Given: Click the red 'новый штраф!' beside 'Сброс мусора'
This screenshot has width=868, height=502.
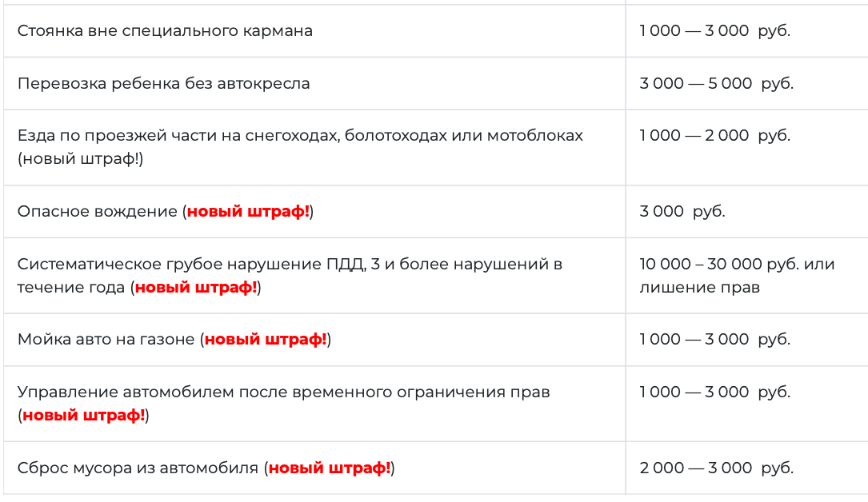Looking at the screenshot, I should pos(330,468).
